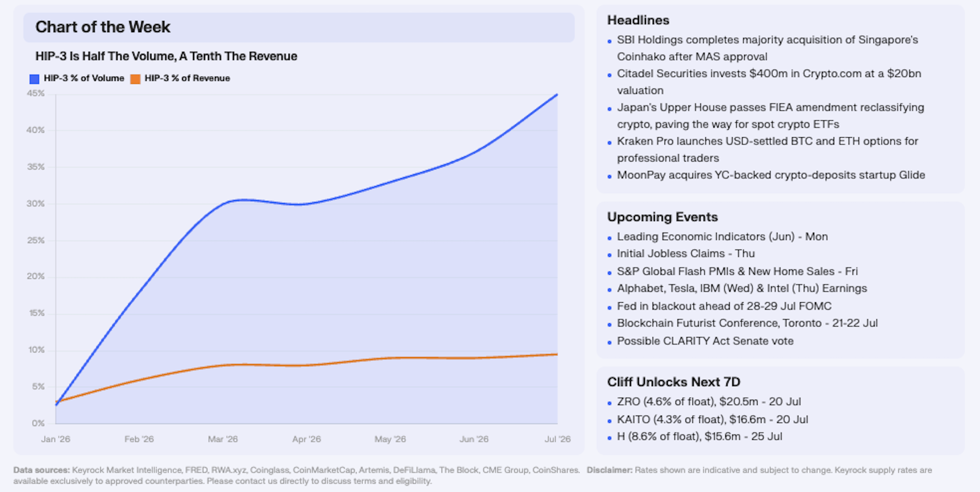Click the S&P Global Flash PMIs event
980x492 pixels.
click(x=737, y=271)
